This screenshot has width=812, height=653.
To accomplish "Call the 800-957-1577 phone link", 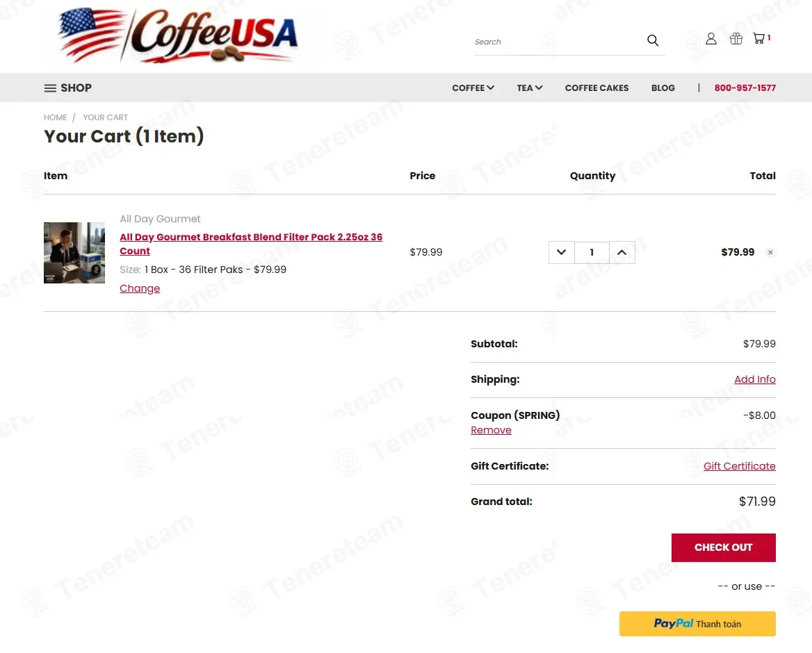I will point(745,88).
